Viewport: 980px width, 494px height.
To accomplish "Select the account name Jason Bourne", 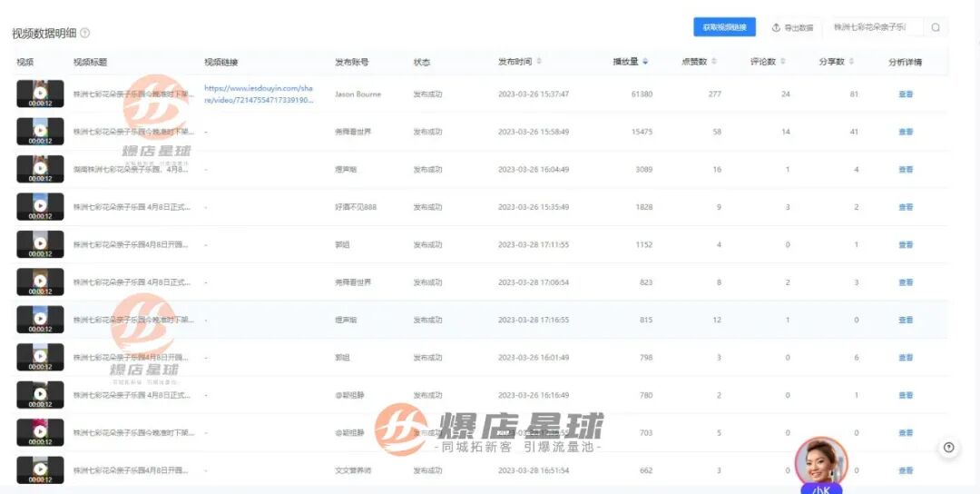I will [358, 94].
